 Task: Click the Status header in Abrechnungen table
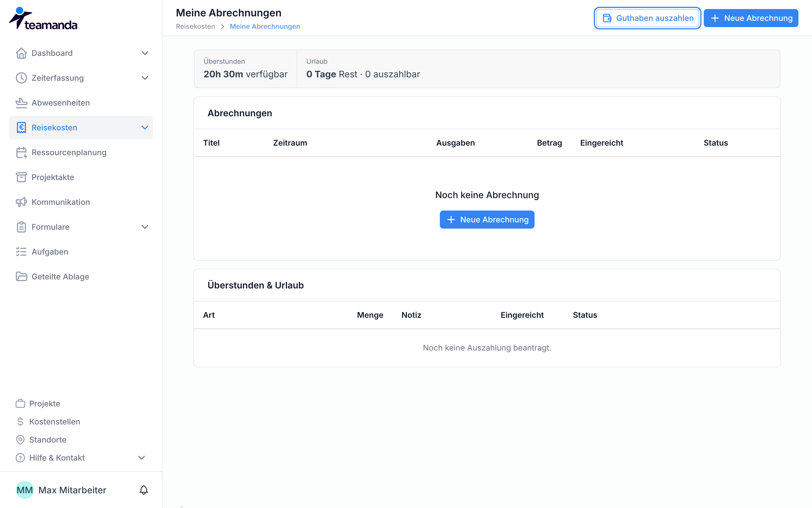click(x=716, y=143)
